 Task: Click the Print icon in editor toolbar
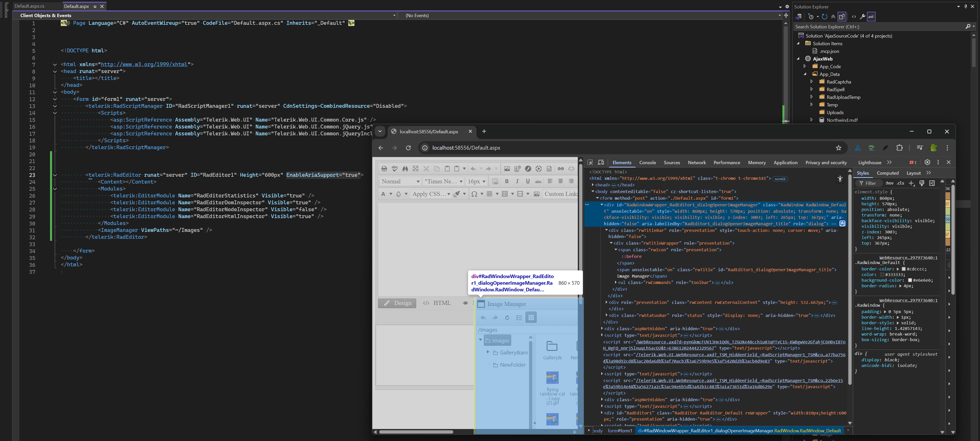384,169
